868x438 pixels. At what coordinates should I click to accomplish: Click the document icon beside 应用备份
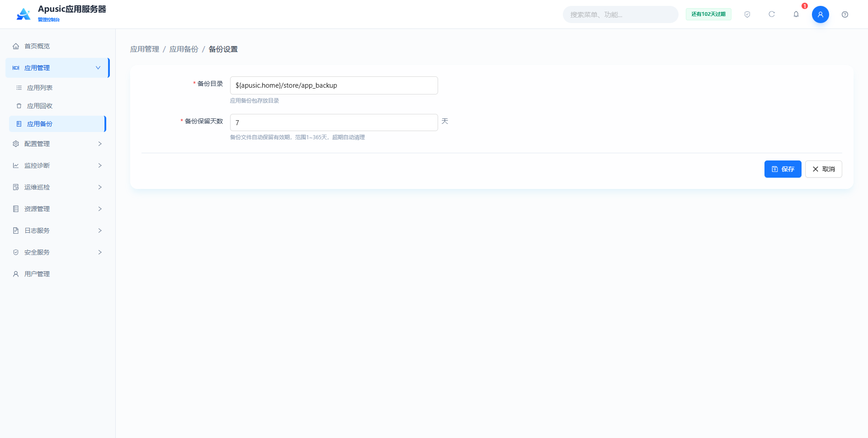click(19, 124)
